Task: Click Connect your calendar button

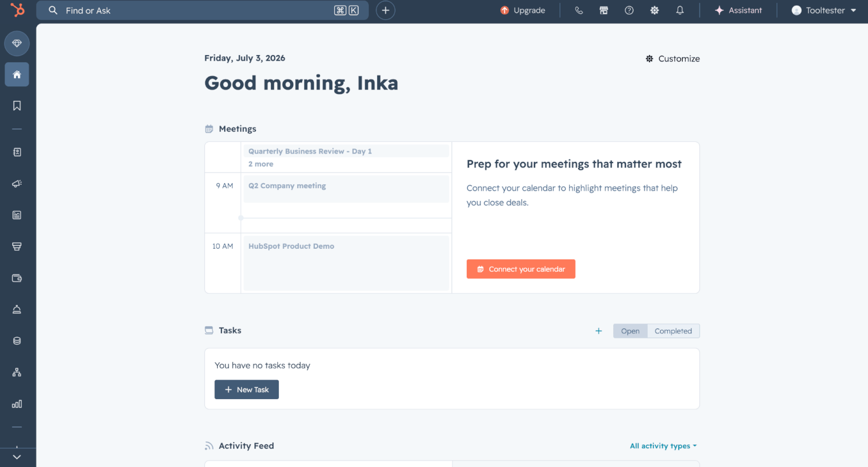Action: click(521, 269)
